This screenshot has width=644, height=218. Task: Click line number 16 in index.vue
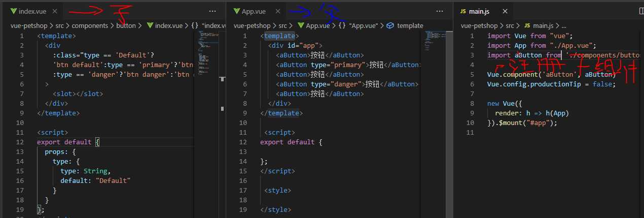pyautogui.click(x=20, y=181)
